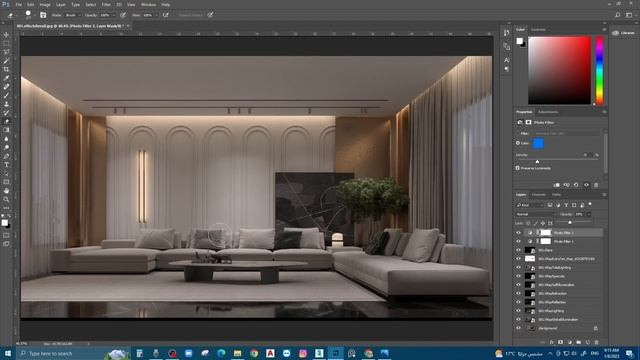Image resolution: width=640 pixels, height=360 pixels.
Task: Toggle visibility of MaxSpecular layer
Action: pos(518,276)
